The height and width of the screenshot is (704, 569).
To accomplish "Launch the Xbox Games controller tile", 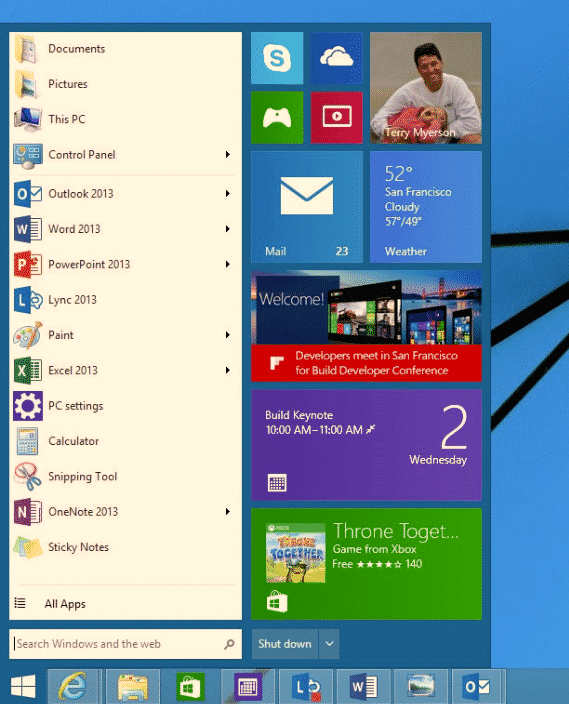I will (277, 118).
